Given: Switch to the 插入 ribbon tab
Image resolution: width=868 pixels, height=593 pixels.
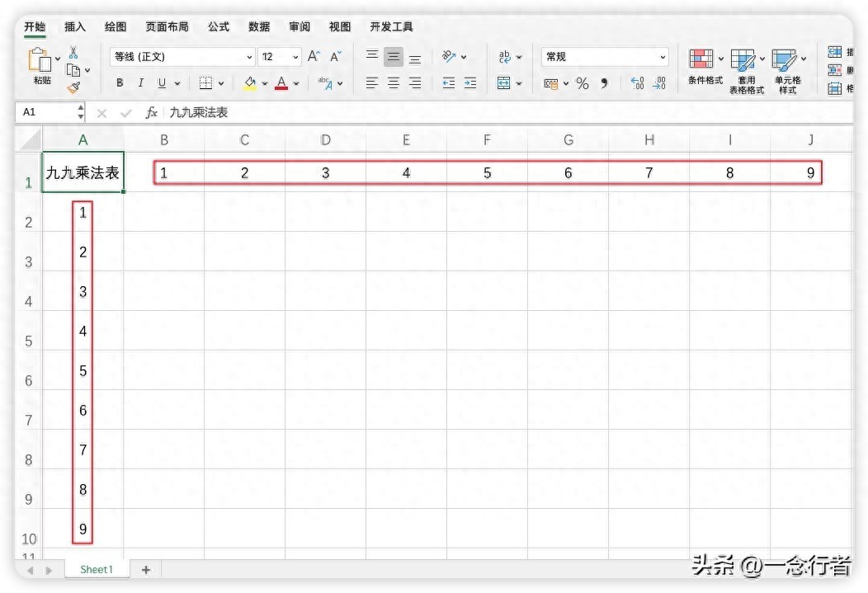Looking at the screenshot, I should 75,27.
